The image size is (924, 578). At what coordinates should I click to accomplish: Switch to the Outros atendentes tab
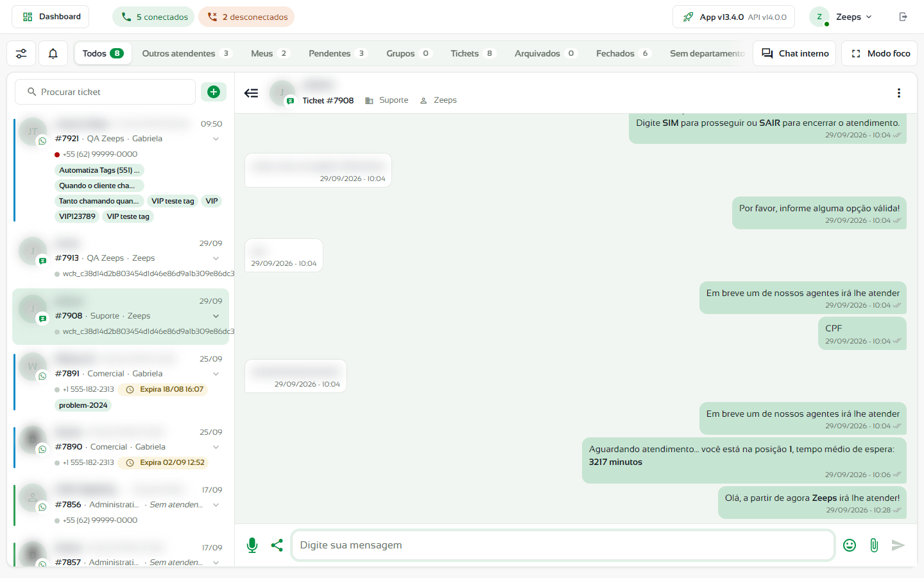186,53
